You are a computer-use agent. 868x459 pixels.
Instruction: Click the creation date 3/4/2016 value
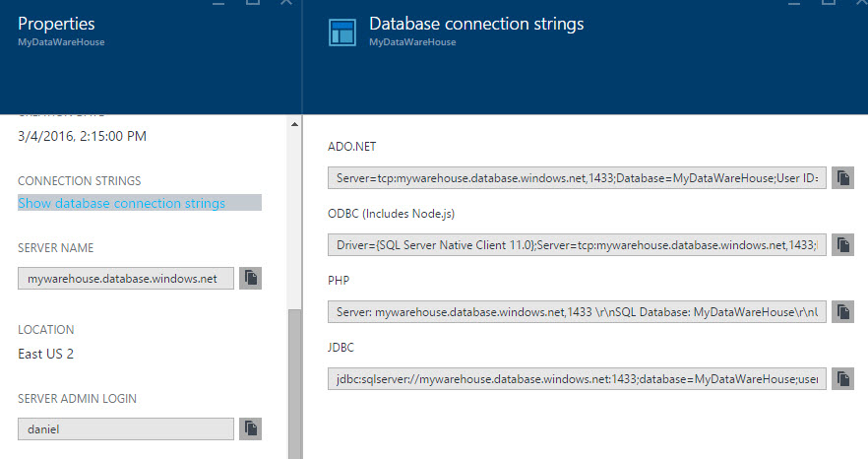point(82,136)
